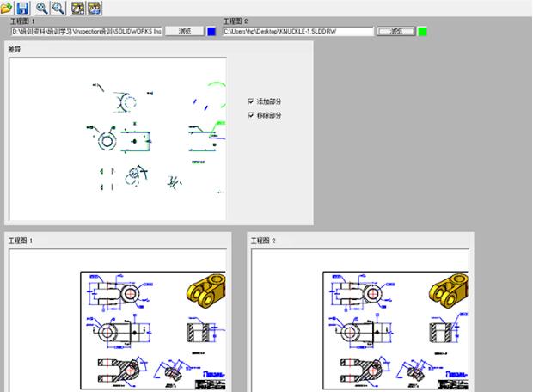
Task: Click the zoom to fit magnifier icon
Action: tap(41, 8)
